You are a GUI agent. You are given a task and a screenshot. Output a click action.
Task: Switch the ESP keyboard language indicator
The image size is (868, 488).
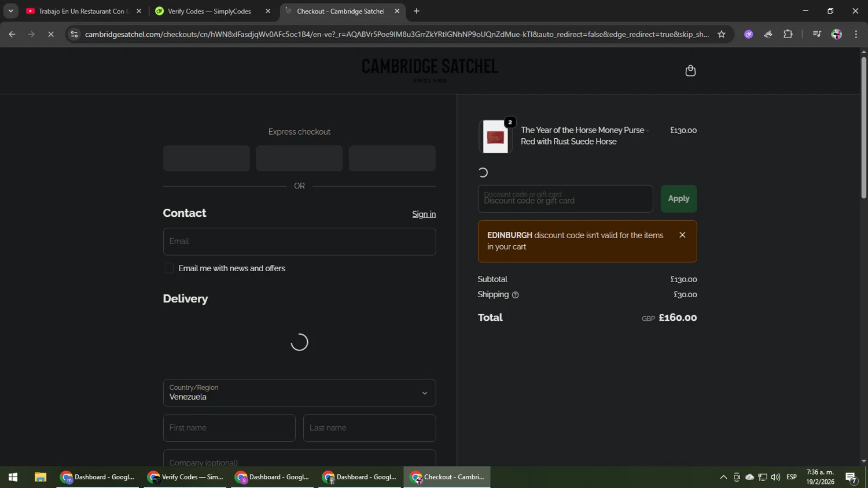coord(792,477)
